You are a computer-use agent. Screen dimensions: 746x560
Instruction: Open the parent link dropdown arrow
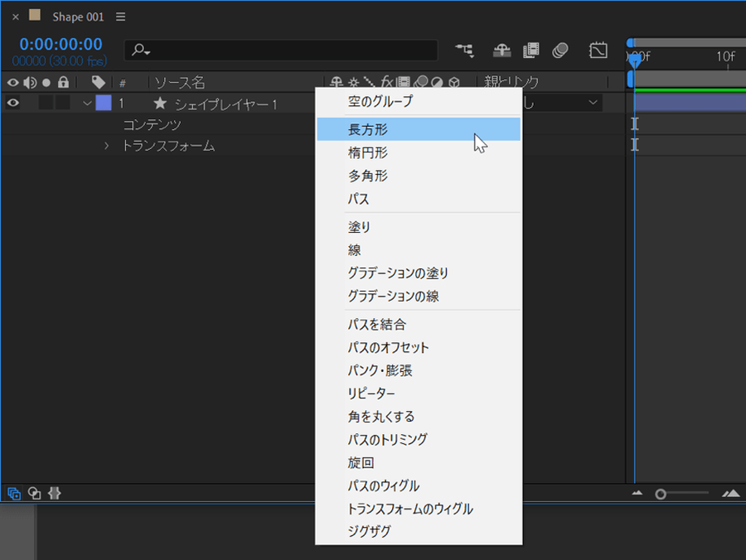(x=593, y=103)
